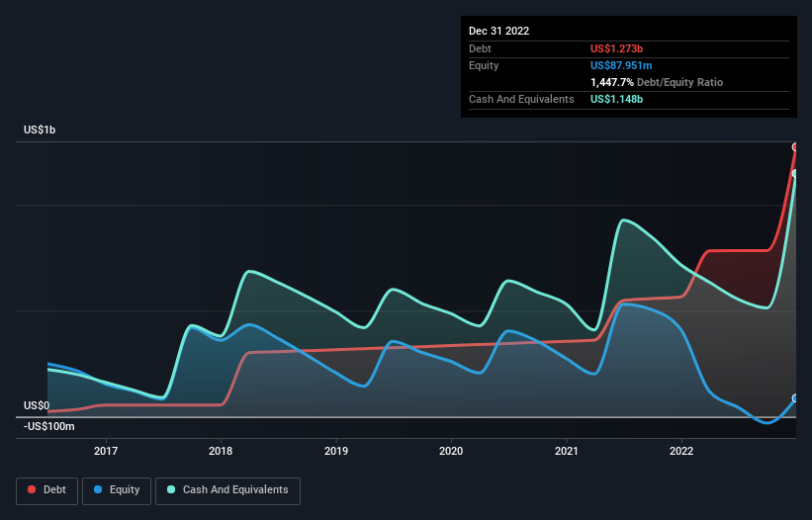The height and width of the screenshot is (520, 812).
Task: Click the 2019 x-axis label
Action: point(336,451)
